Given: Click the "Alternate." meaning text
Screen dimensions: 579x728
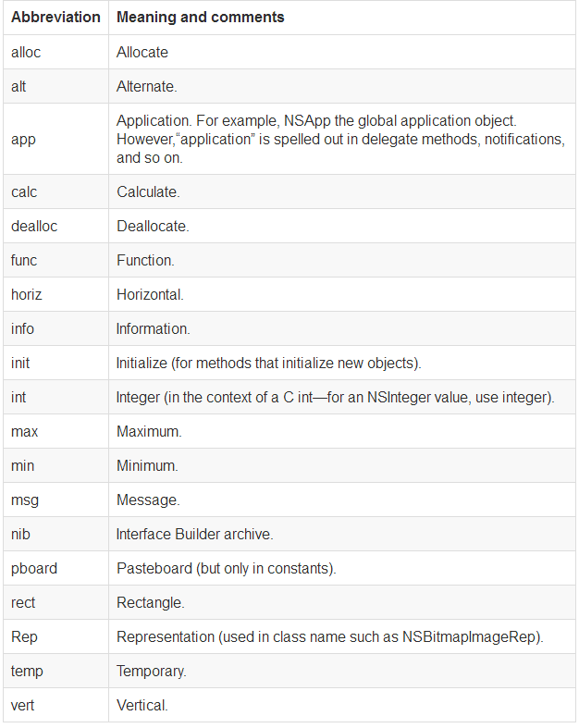Looking at the screenshot, I should tap(147, 86).
